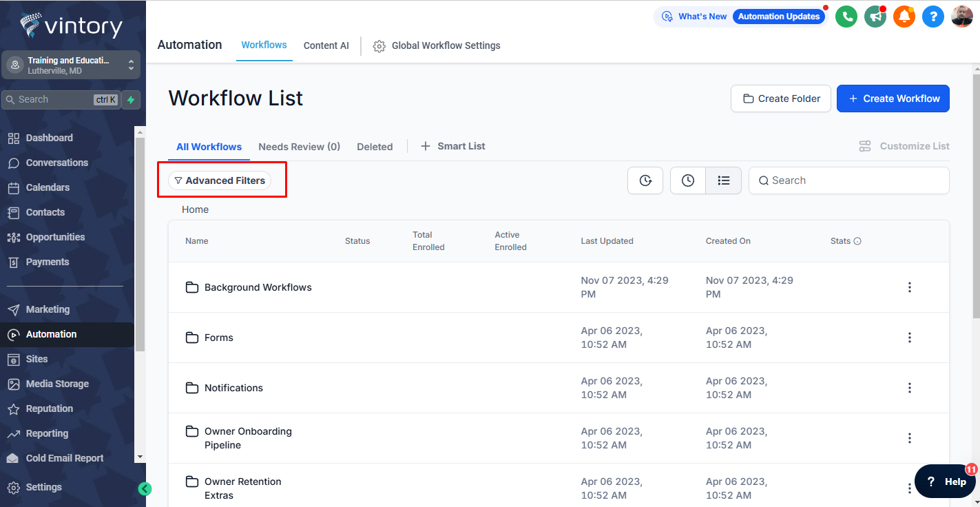Click the blue question mark help icon
The height and width of the screenshot is (507, 980).
click(933, 17)
